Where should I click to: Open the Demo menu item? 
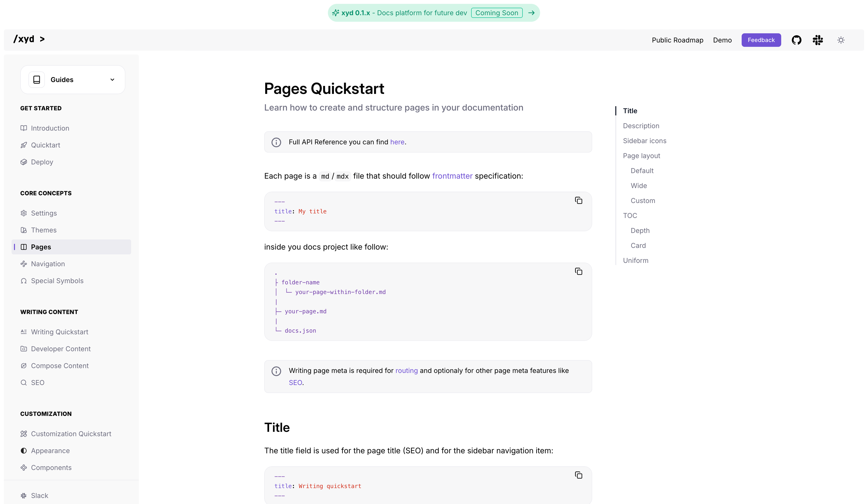[722, 40]
